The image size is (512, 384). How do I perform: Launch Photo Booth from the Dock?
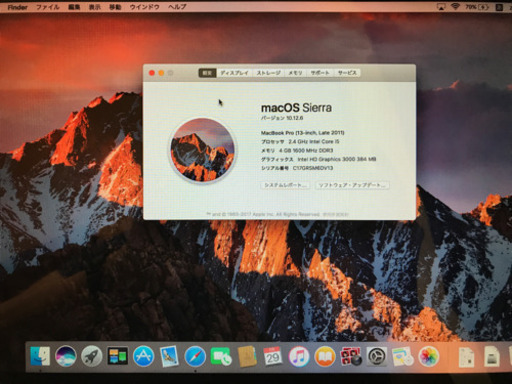[351, 356]
